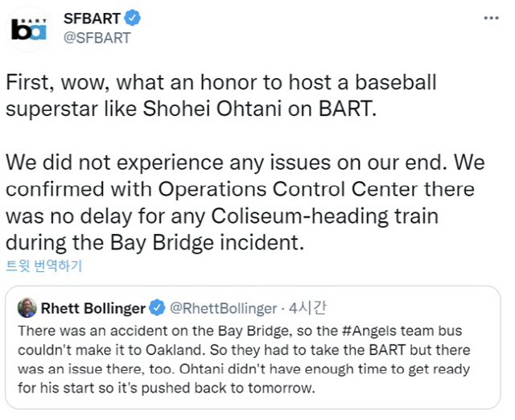Click the verified badge next to Rhett Bollinger

pyautogui.click(x=158, y=308)
